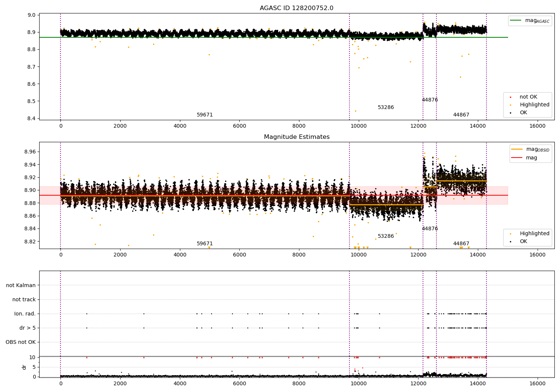Image resolution: width=560 pixels, height=392 pixels.
Task: Click the red "mag" legend entry
Action: click(524, 158)
